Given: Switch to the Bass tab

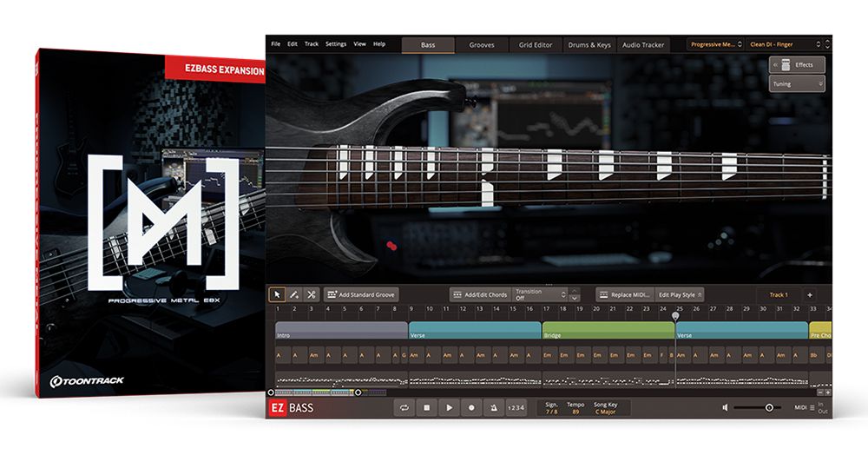Looking at the screenshot, I should click(x=428, y=45).
